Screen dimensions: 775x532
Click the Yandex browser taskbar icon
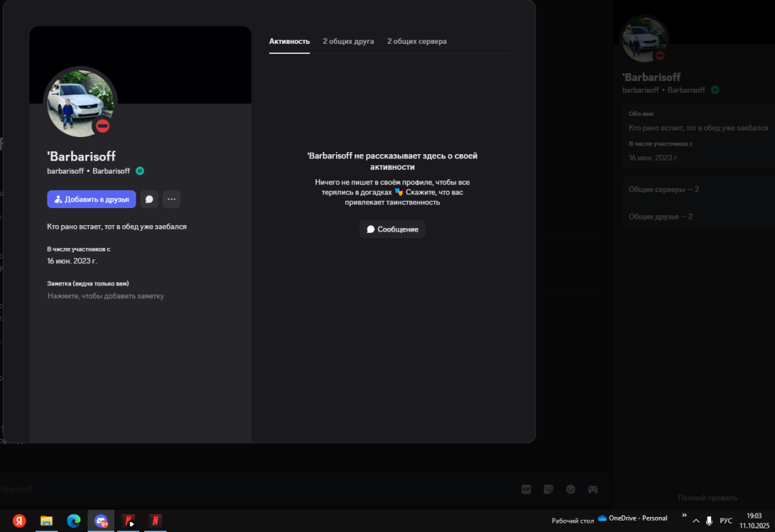click(x=19, y=521)
